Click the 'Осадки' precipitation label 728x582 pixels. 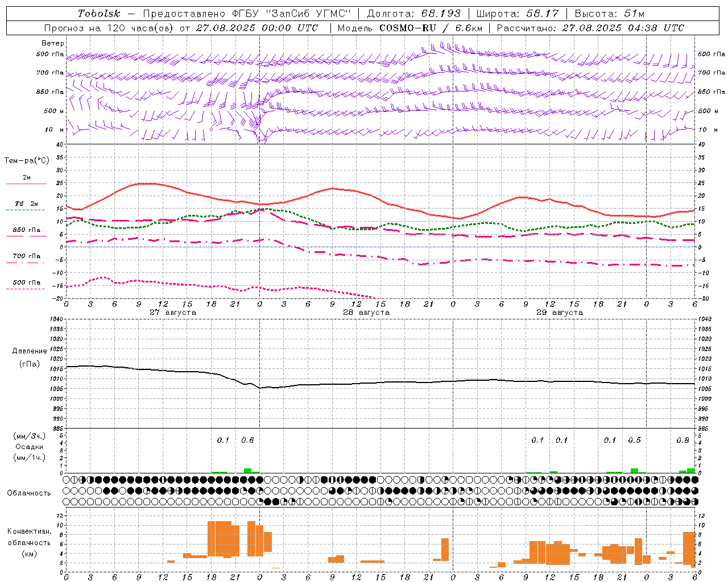pos(29,447)
